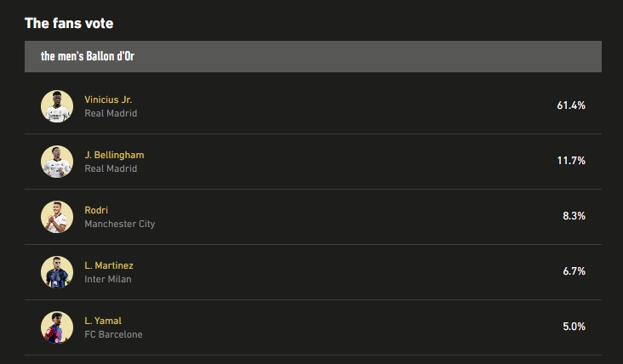The height and width of the screenshot is (364, 623).
Task: Click Inter Milan club label
Action: [108, 279]
